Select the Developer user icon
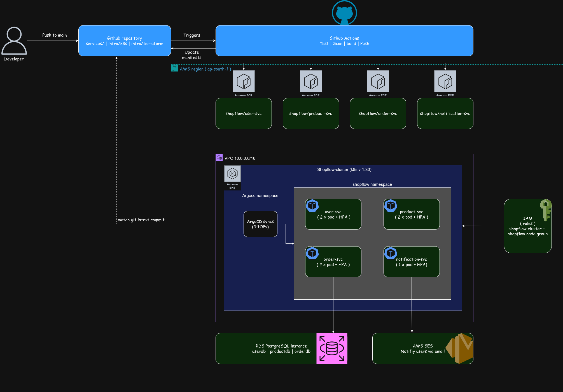This screenshot has width=563, height=392. click(14, 41)
